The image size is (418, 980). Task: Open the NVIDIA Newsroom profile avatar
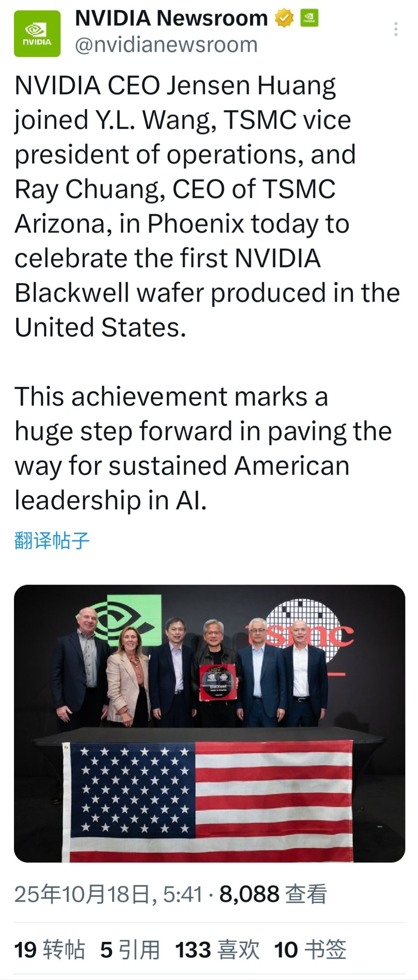pyautogui.click(x=37, y=33)
